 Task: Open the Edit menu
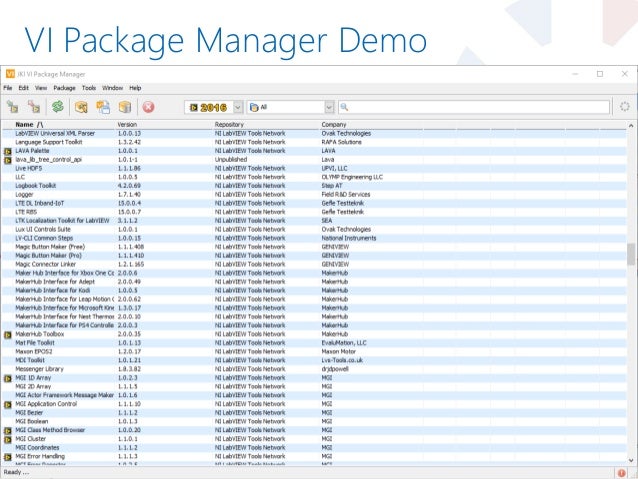point(24,88)
